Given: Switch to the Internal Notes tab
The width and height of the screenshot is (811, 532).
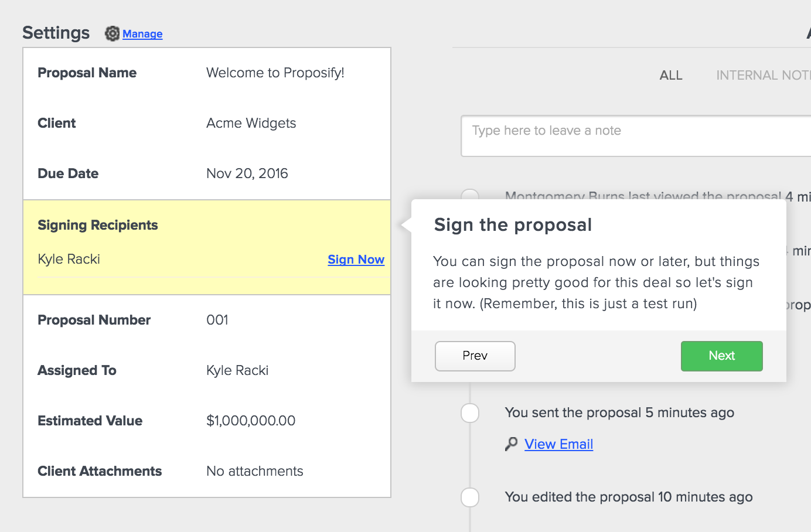Looking at the screenshot, I should (x=762, y=76).
